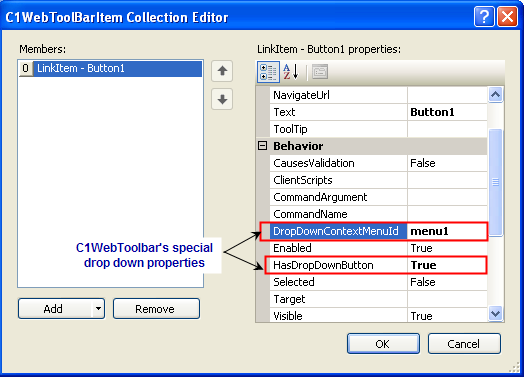The image size is (524, 377).
Task: Select the Visible property name
Action: coord(288,316)
